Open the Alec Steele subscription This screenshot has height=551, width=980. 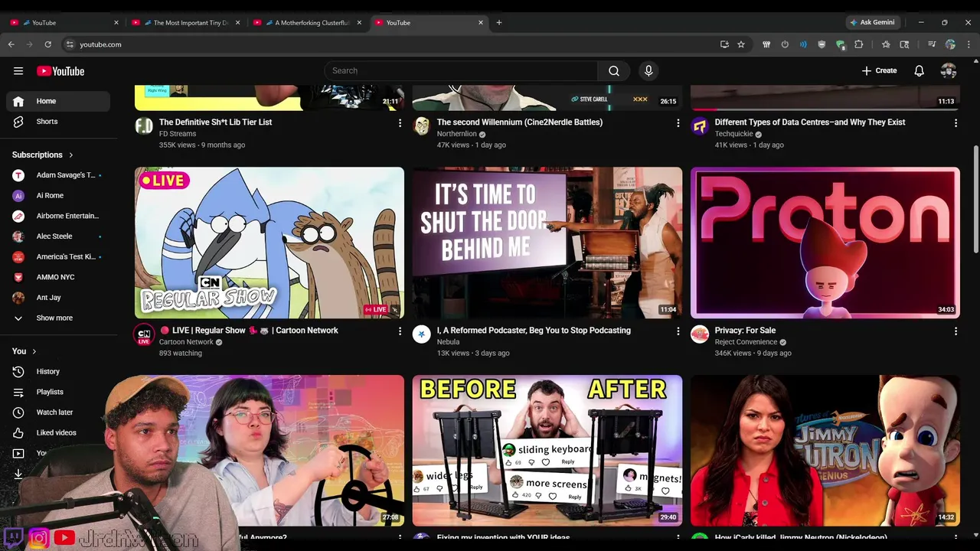click(x=58, y=236)
